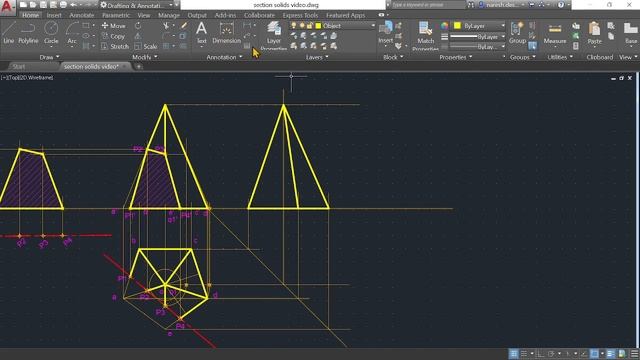Click the Erase pencil icon in Modify
This screenshot has width=640, height=360.
(184, 26)
